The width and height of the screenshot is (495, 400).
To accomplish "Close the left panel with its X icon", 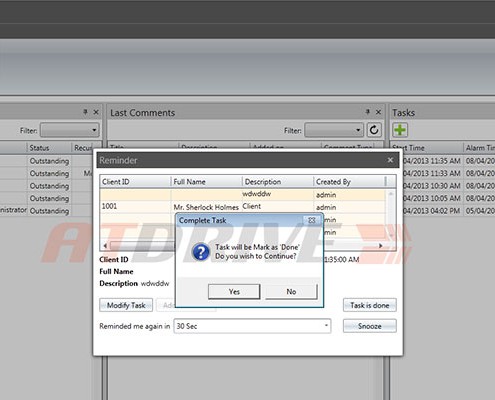I will 96,112.
